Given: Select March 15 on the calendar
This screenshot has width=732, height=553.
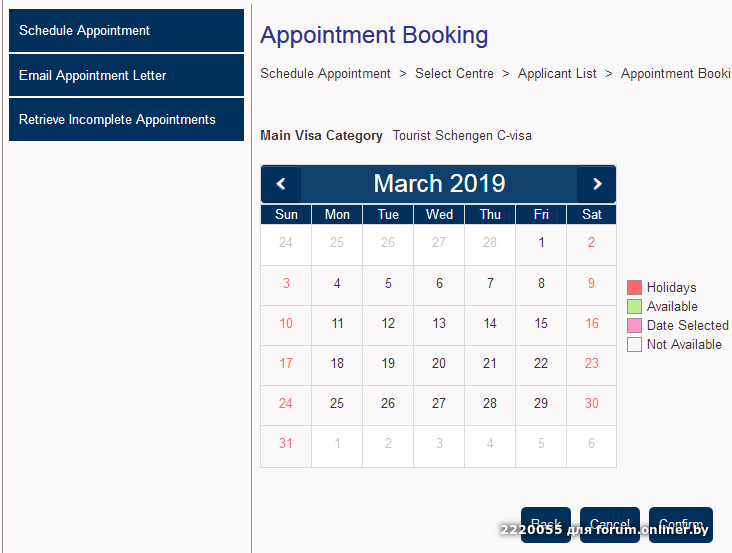Looking at the screenshot, I should coord(541,324).
